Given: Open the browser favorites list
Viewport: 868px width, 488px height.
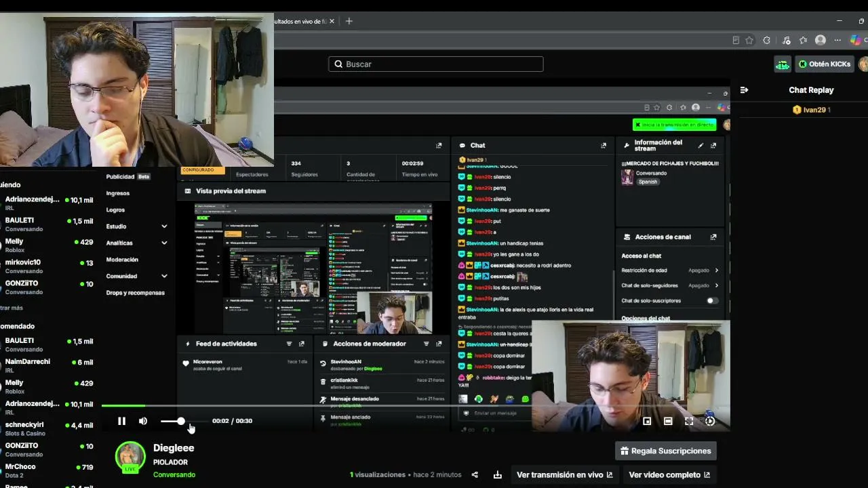Looking at the screenshot, I should 804,41.
